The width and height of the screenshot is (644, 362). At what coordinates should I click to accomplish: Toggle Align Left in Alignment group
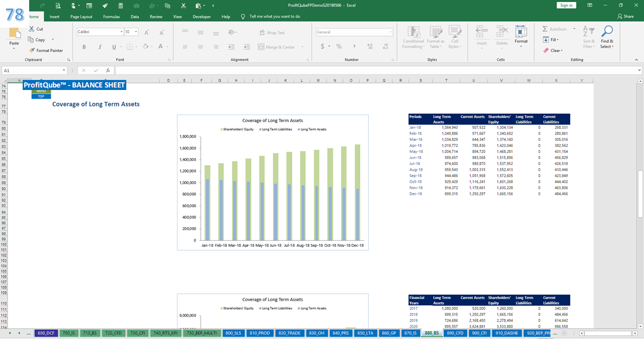(x=185, y=47)
